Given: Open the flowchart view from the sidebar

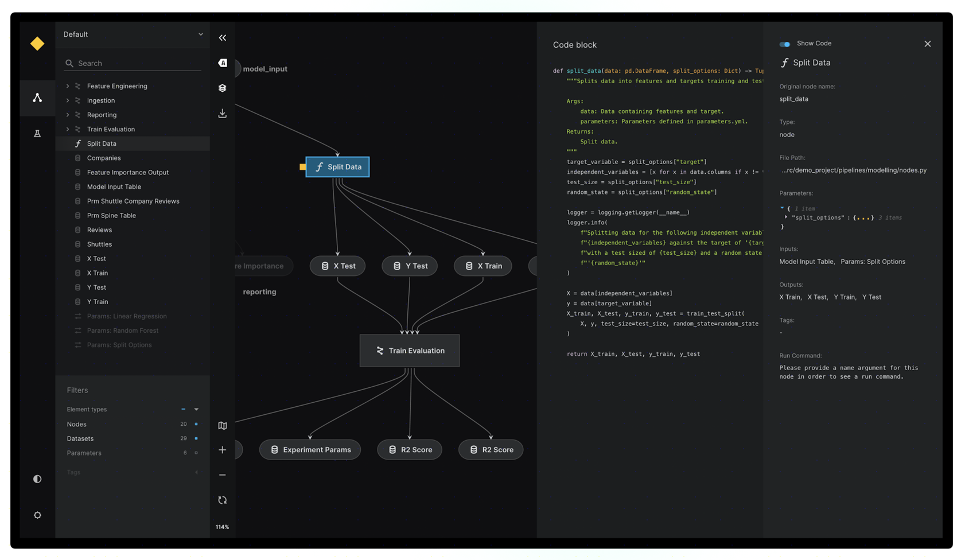Looking at the screenshot, I should (x=37, y=98).
